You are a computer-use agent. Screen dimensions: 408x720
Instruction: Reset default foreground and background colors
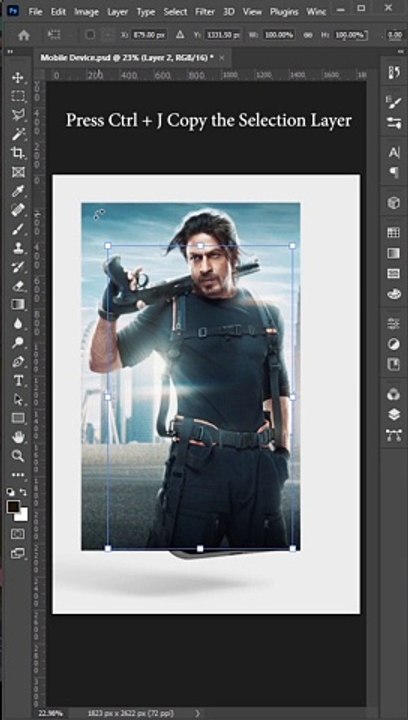pos(10,491)
